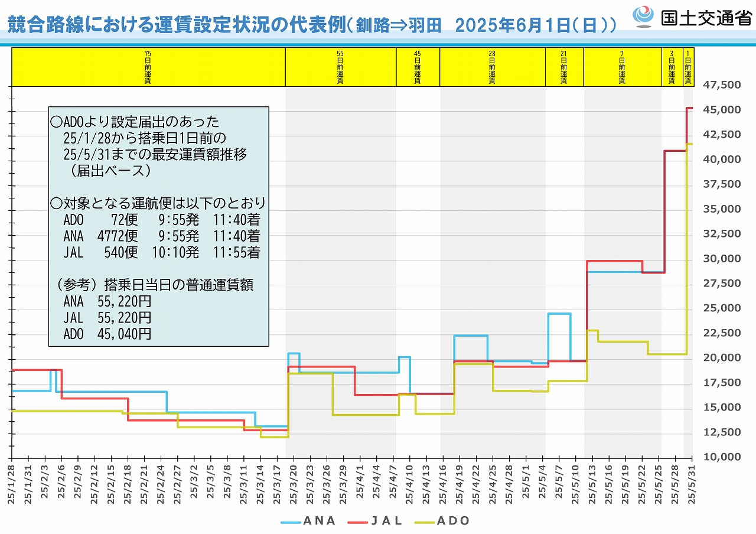
Task: Select the 45日前運賃 yellow header cell
Action: pyautogui.click(x=418, y=67)
